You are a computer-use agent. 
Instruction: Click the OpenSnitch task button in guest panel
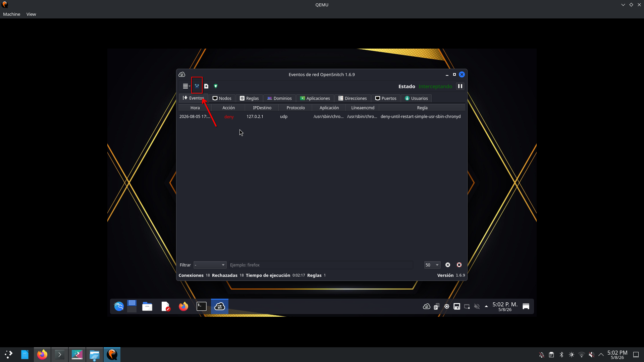click(x=220, y=306)
